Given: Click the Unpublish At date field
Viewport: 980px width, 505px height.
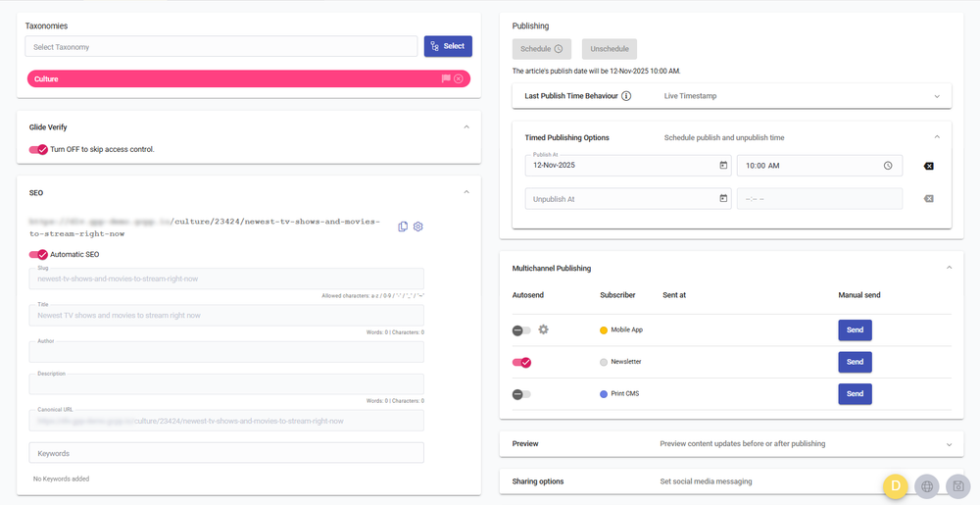Looking at the screenshot, I should [628, 199].
